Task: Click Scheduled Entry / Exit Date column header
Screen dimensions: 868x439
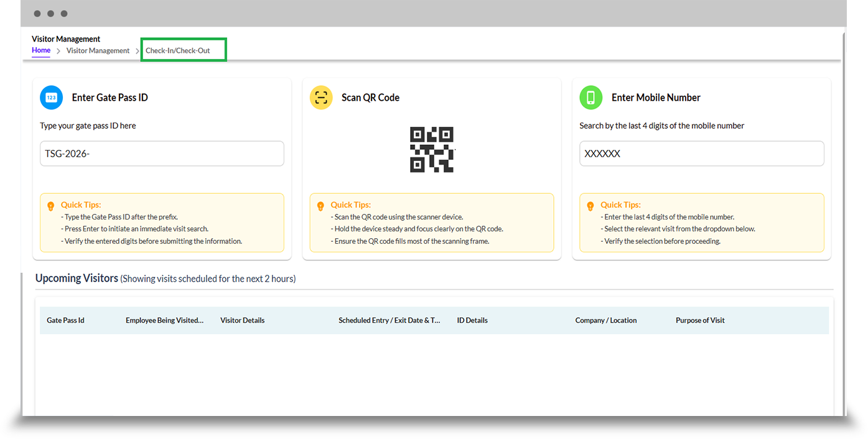Action: point(389,321)
